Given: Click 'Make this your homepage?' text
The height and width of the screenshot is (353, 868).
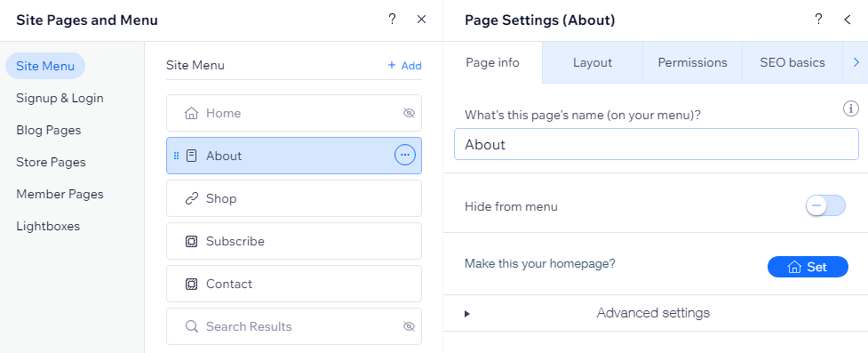Looking at the screenshot, I should 540,263.
